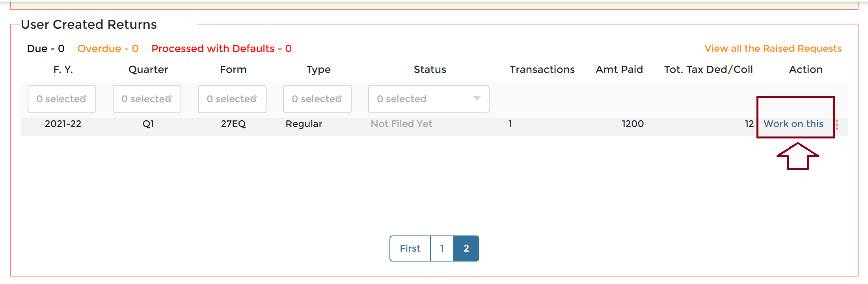Click the Not Filed Yet status

point(401,124)
